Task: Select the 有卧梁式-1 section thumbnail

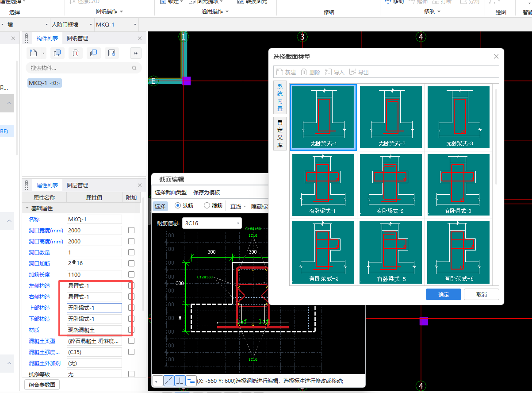Action: pos(323,185)
